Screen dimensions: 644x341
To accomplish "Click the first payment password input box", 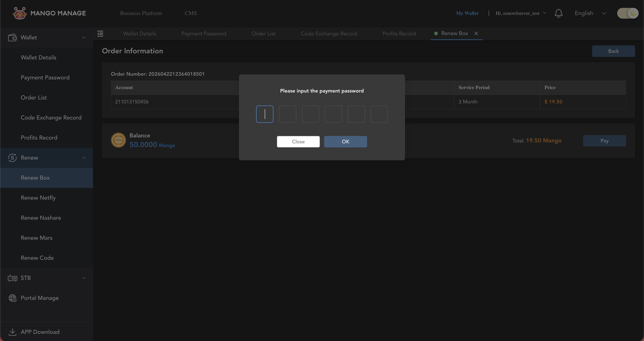I will 265,114.
